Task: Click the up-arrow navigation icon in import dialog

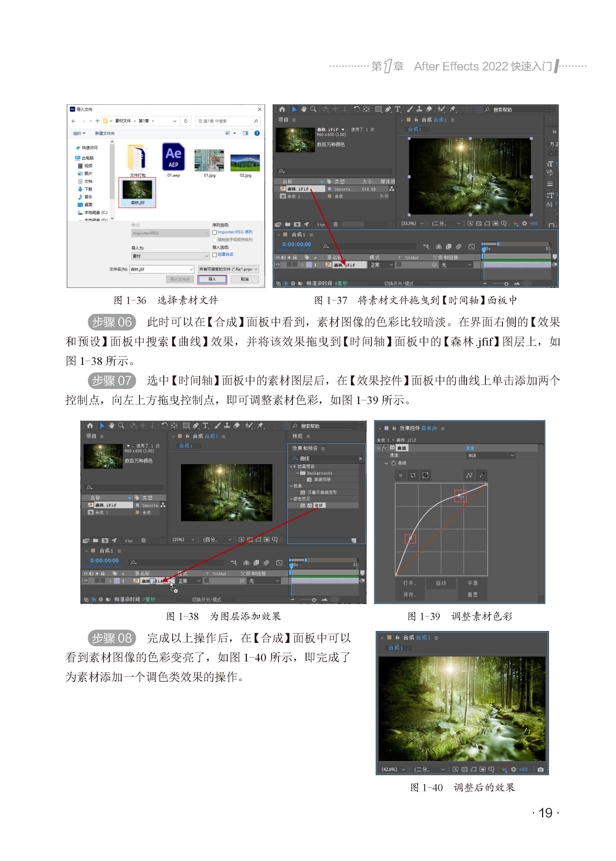Action: click(x=97, y=121)
